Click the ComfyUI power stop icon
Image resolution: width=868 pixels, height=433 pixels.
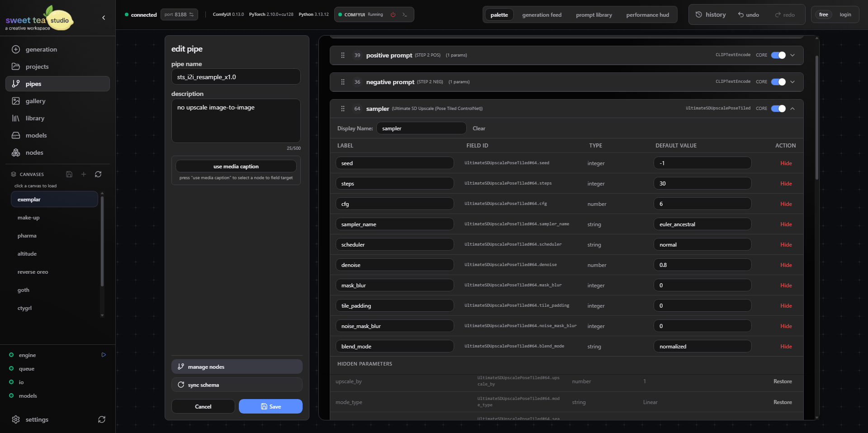(x=393, y=14)
